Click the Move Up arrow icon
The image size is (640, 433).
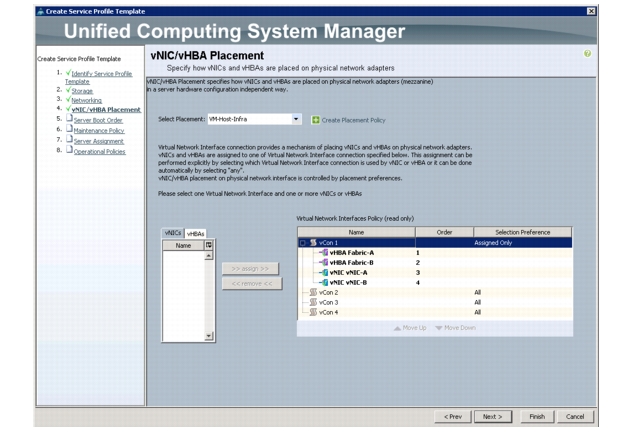pos(397,328)
